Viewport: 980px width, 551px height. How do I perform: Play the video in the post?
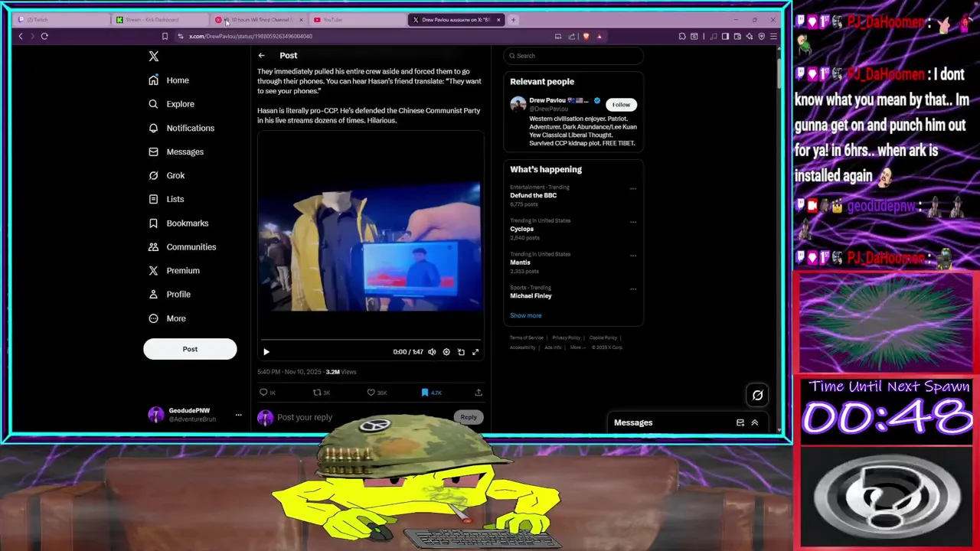pyautogui.click(x=266, y=352)
